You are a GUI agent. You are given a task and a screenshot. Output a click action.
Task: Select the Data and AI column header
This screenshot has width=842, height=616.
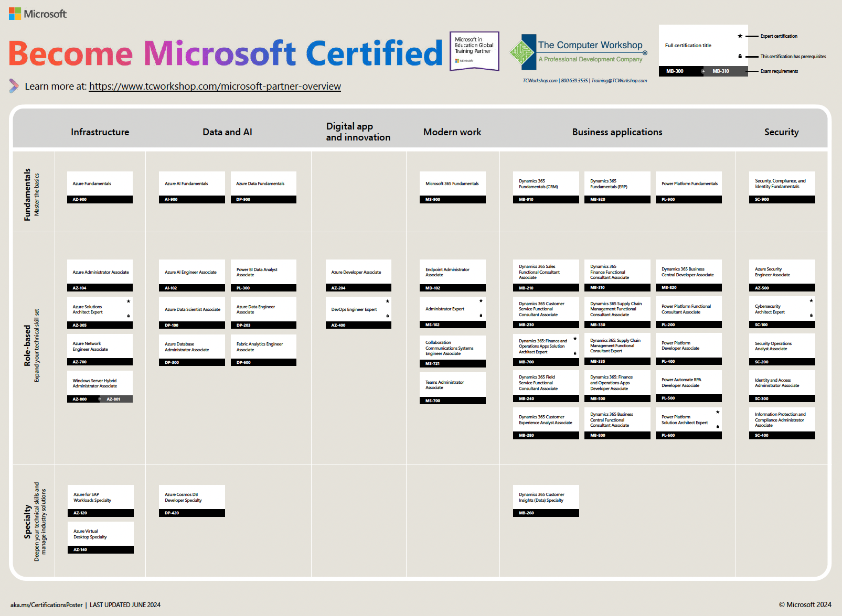[227, 132]
